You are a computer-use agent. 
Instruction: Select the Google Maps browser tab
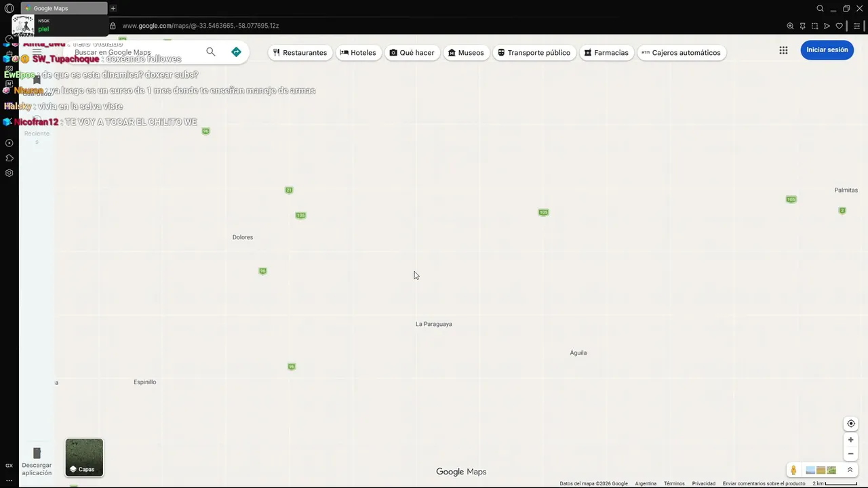coord(64,8)
